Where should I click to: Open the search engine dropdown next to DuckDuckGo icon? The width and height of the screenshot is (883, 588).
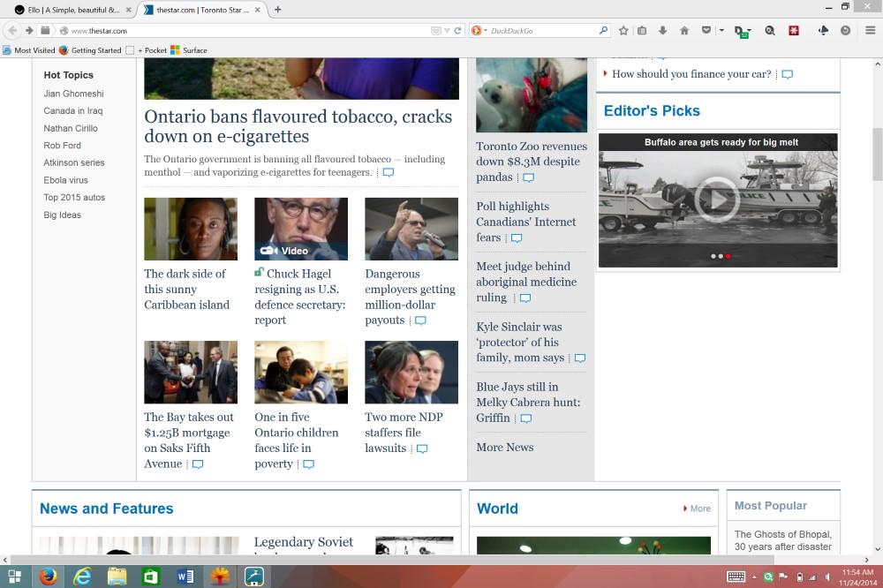tap(486, 30)
